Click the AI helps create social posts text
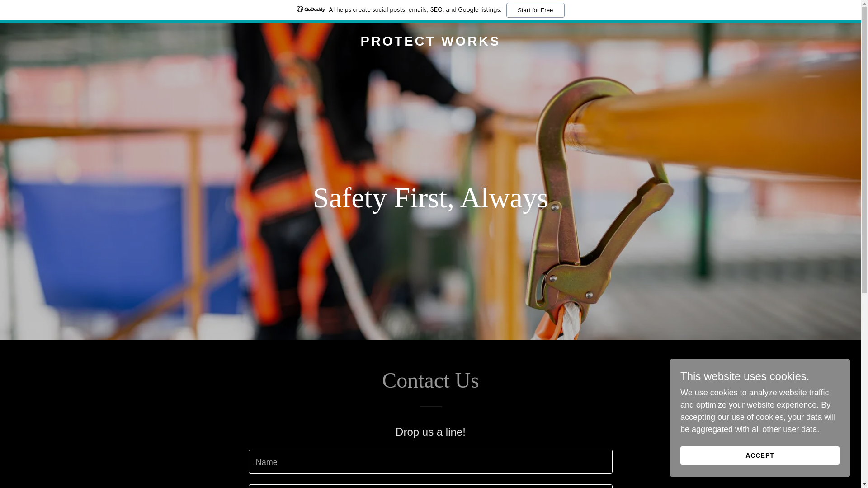The height and width of the screenshot is (488, 868). tap(415, 9)
